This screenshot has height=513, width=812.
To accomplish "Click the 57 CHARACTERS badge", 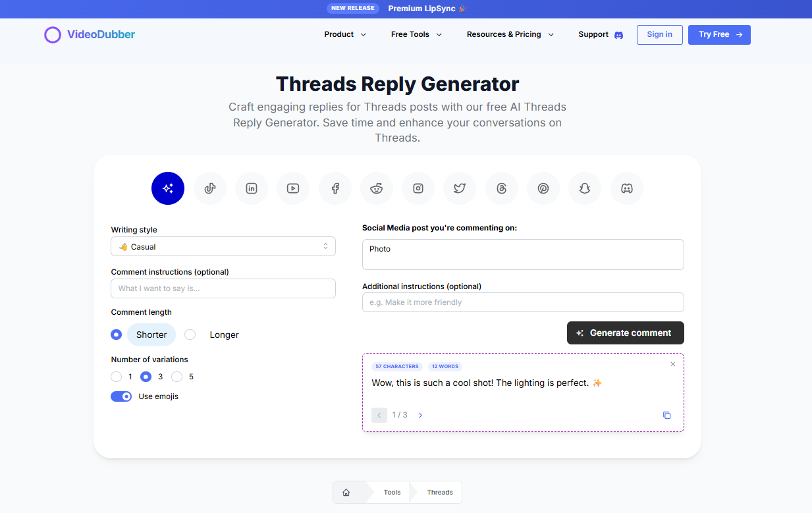I will (396, 366).
